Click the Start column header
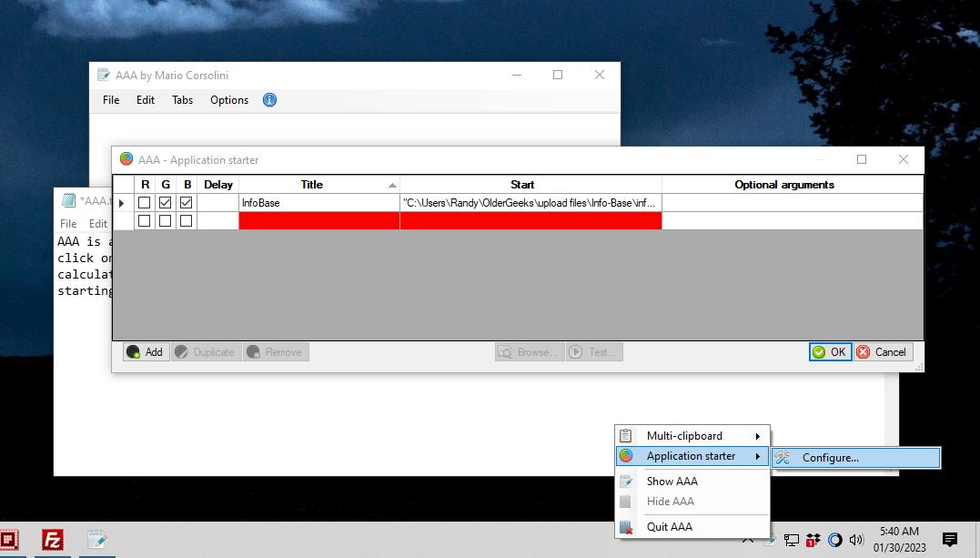Viewport: 980px width, 558px height. tap(530, 185)
